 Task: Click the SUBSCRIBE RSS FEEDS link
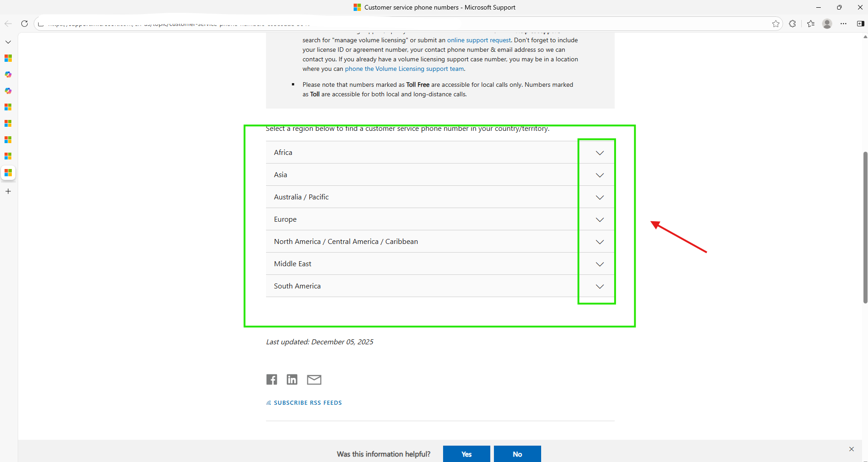pos(304,403)
